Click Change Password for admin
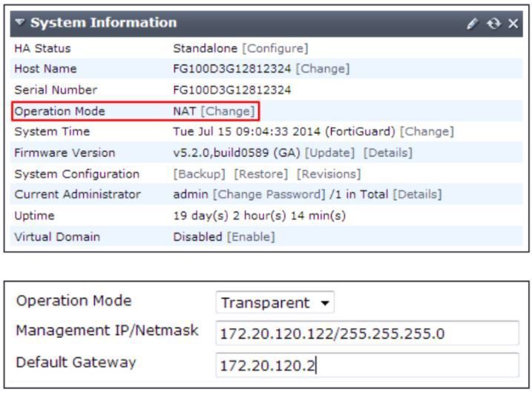The width and height of the screenshot is (532, 395). point(269,194)
